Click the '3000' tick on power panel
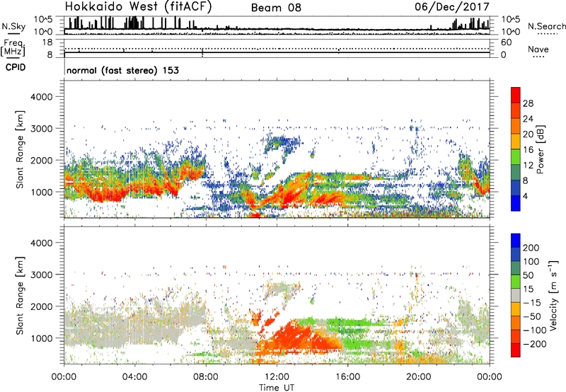Screen dimensions: 566x392 coord(41,129)
